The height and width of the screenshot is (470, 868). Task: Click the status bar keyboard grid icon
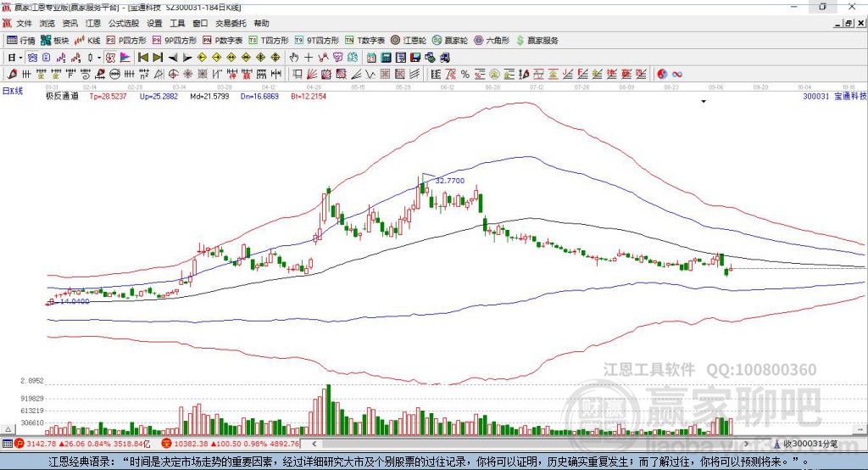tap(7, 444)
